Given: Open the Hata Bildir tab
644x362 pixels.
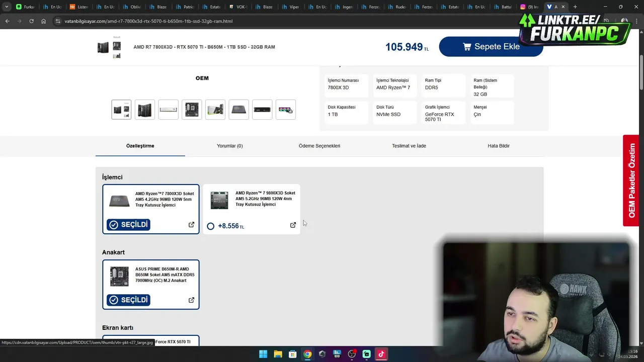Looking at the screenshot, I should pyautogui.click(x=499, y=146).
